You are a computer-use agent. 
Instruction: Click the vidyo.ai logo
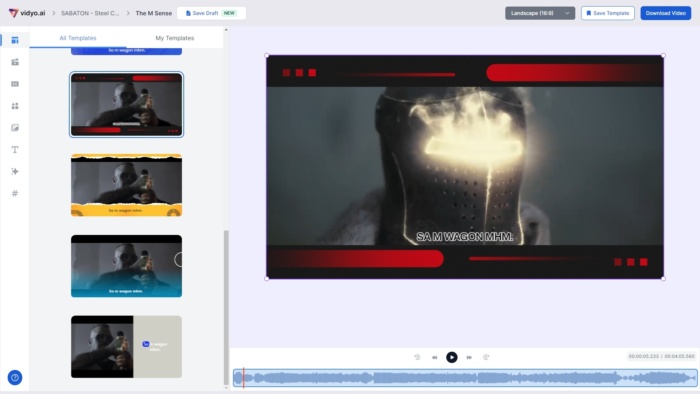[x=27, y=13]
